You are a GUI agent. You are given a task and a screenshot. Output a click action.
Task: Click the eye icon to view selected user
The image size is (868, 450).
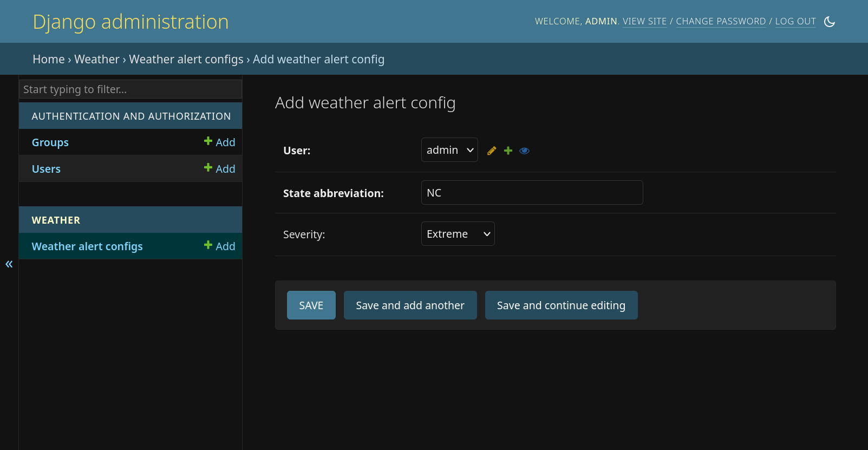[524, 151]
